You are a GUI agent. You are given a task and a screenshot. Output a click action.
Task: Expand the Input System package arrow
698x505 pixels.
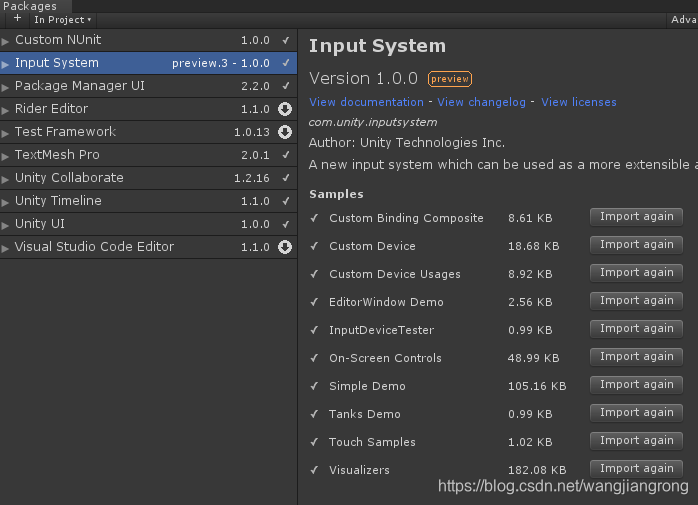[5, 64]
